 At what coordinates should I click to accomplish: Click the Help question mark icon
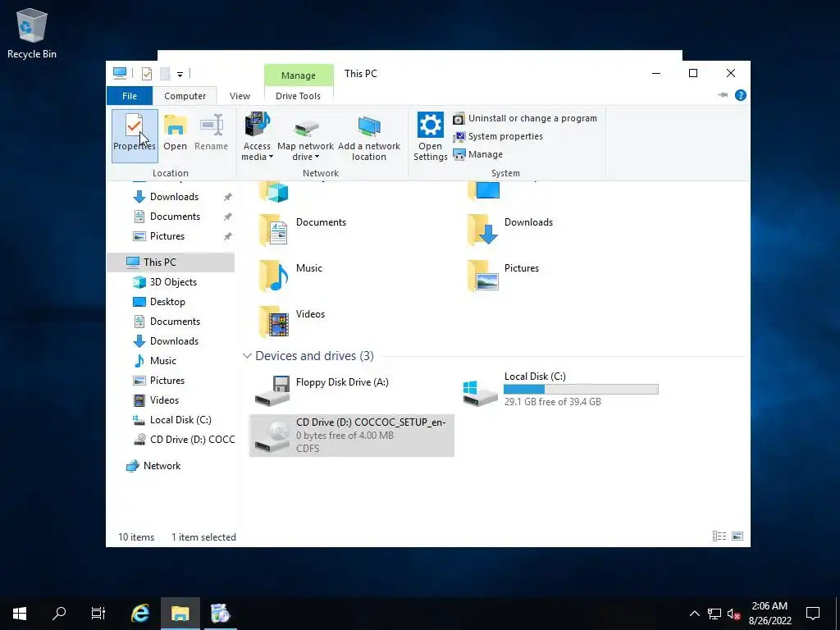click(741, 95)
